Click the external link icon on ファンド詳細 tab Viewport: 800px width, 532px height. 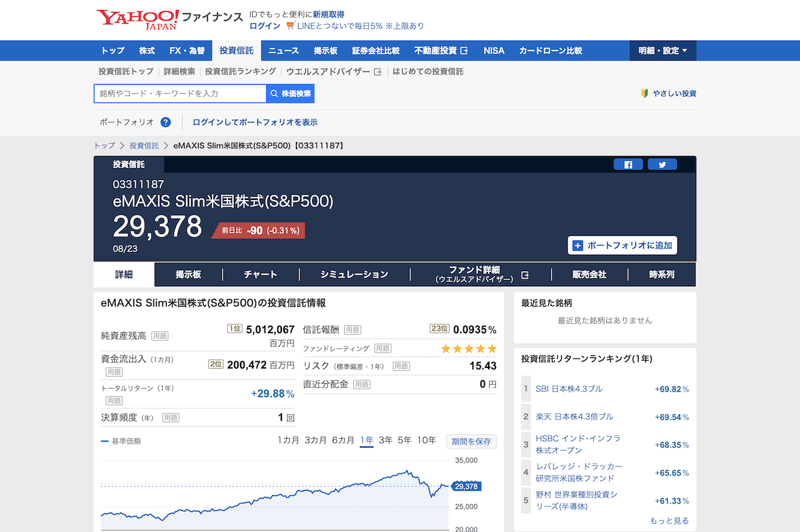[x=525, y=275]
